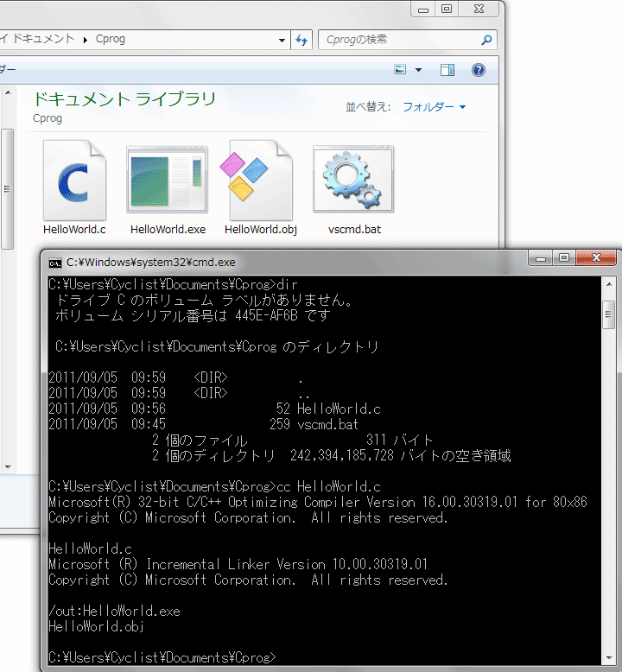Click the cmd window scrollbar thumb
This screenshot has height=672, width=622.
[x=609, y=314]
